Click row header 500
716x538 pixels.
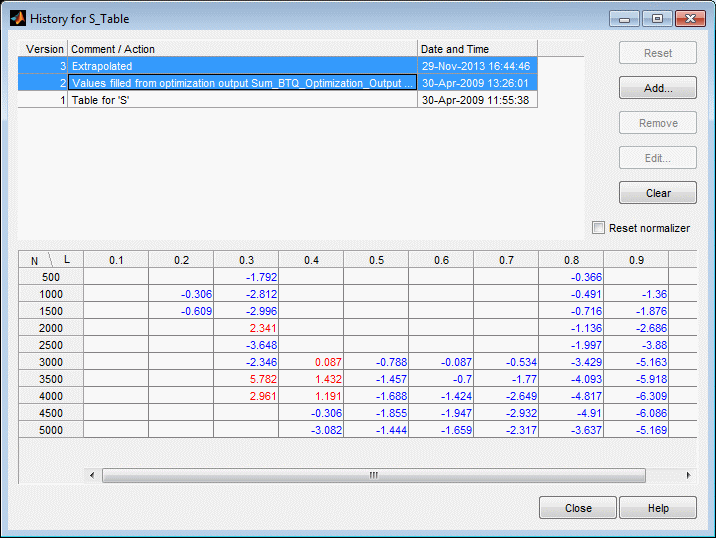tap(51, 277)
